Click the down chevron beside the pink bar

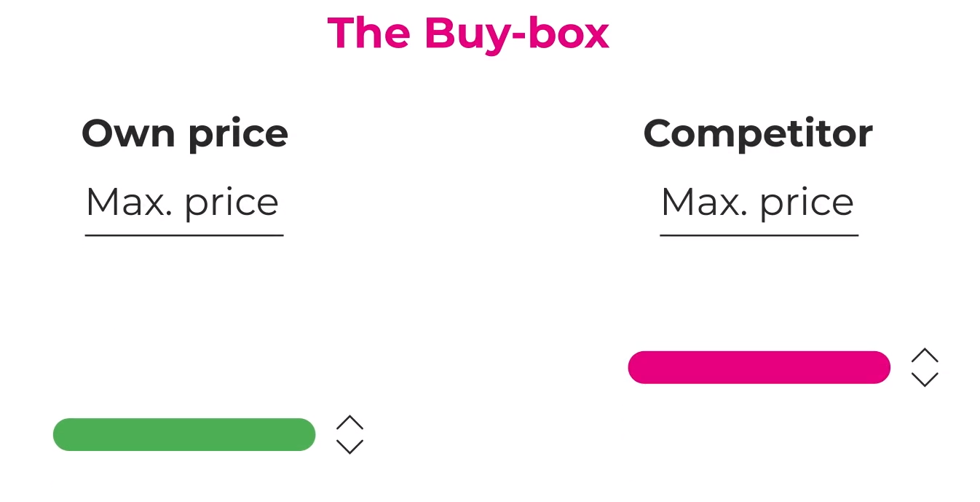click(x=925, y=379)
